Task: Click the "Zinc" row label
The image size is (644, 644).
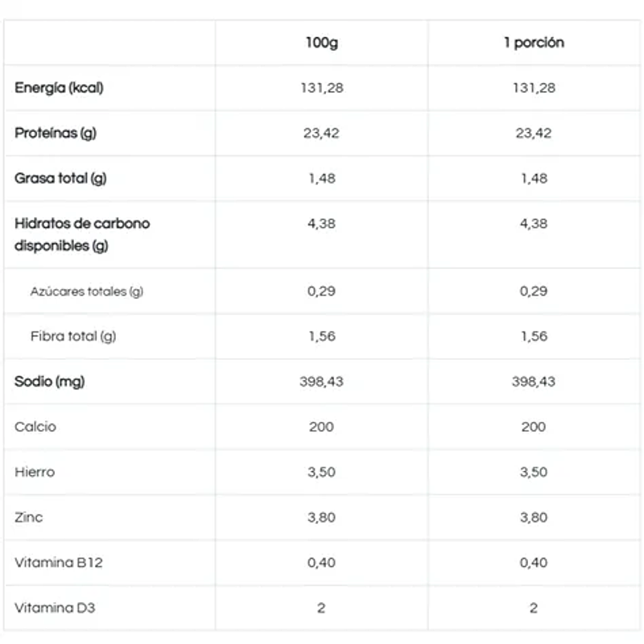Action: tap(28, 517)
